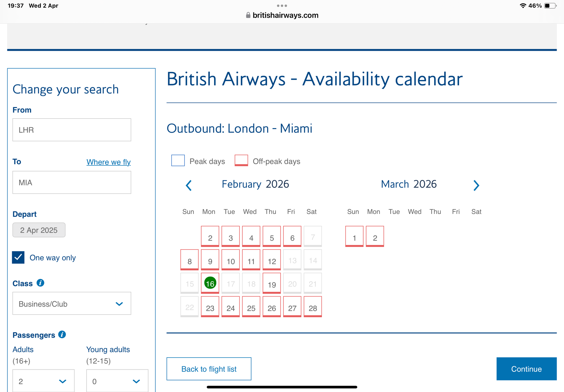Select March 1 on the calendar
This screenshot has width=564, height=392.
354,237
